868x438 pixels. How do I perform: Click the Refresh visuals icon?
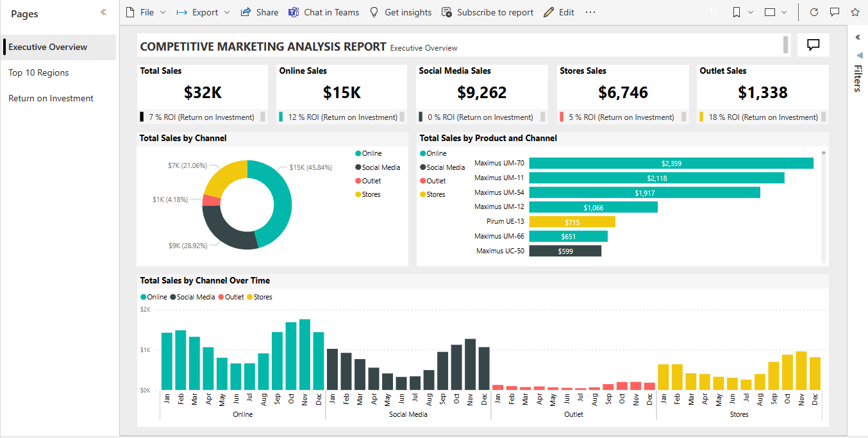coord(814,12)
